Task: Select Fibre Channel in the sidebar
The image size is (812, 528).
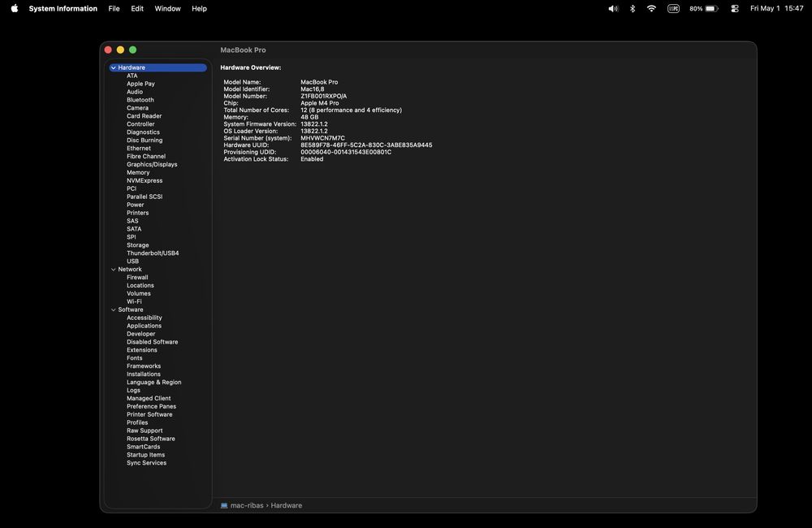Action: 146,157
